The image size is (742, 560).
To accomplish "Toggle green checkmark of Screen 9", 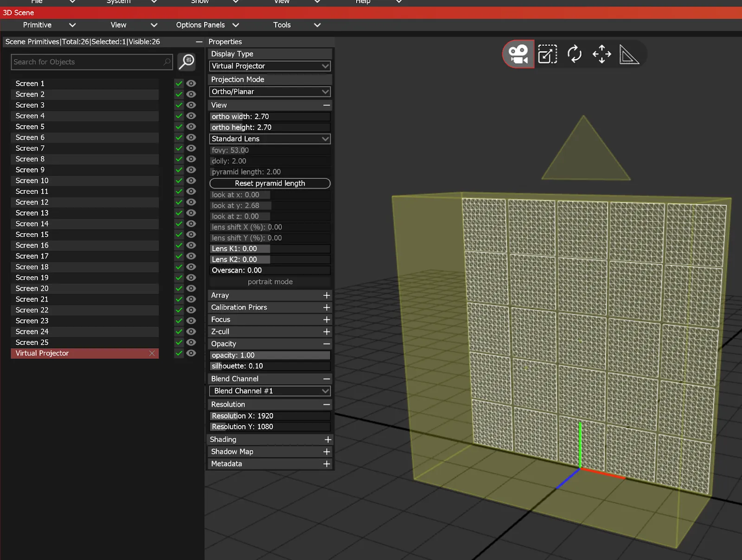I will (179, 170).
